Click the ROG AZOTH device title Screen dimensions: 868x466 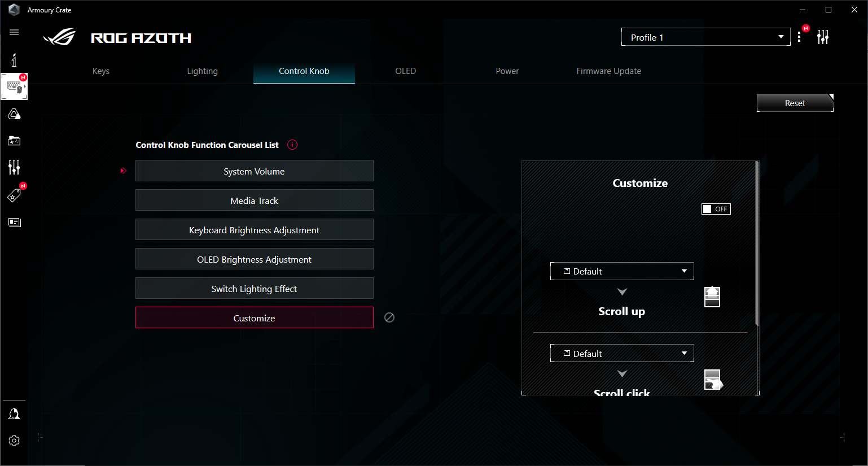click(x=141, y=38)
